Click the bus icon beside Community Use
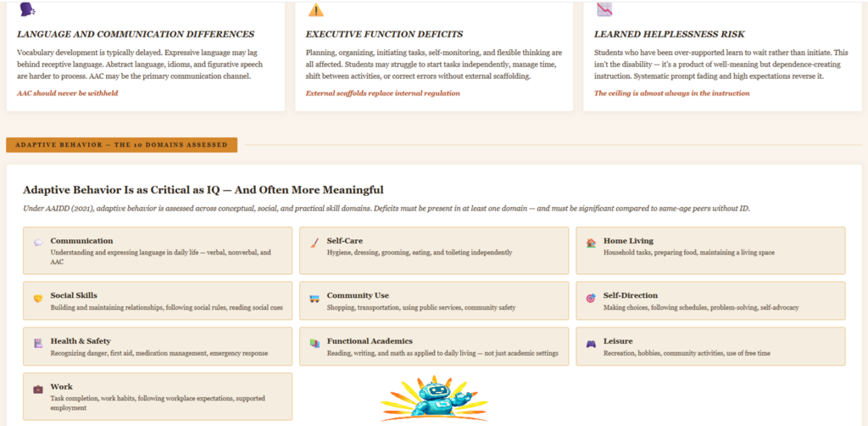Image resolution: width=868 pixels, height=426 pixels. pyautogui.click(x=314, y=298)
